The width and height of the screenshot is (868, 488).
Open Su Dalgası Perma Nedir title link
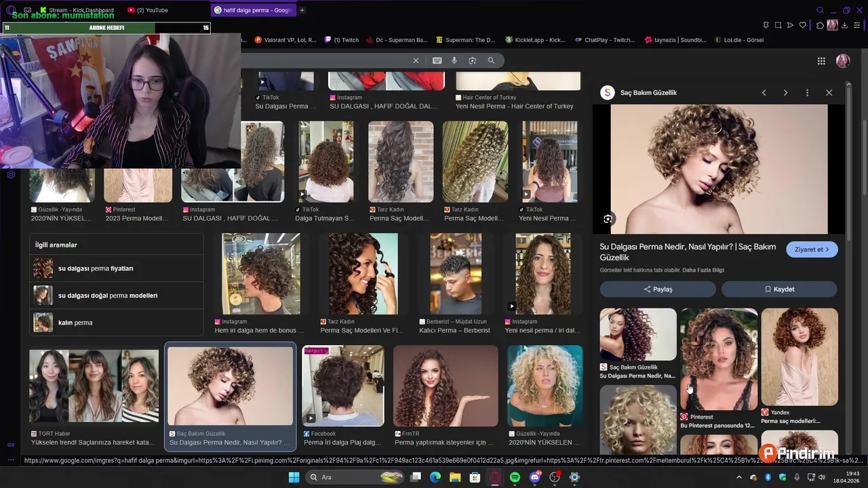coord(688,252)
